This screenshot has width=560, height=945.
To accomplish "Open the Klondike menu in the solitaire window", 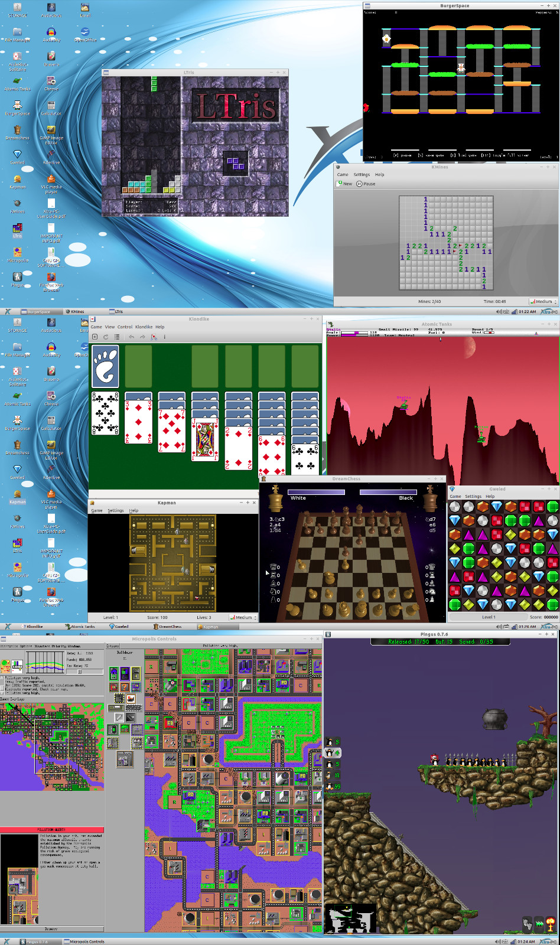I will point(144,327).
